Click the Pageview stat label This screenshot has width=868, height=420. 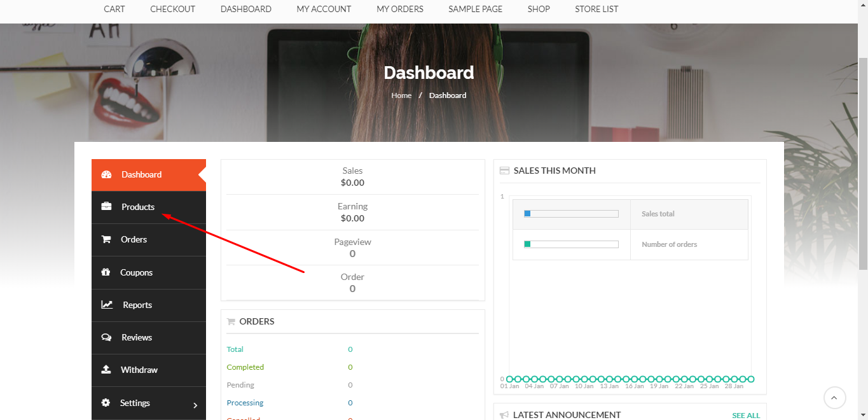pyautogui.click(x=352, y=242)
